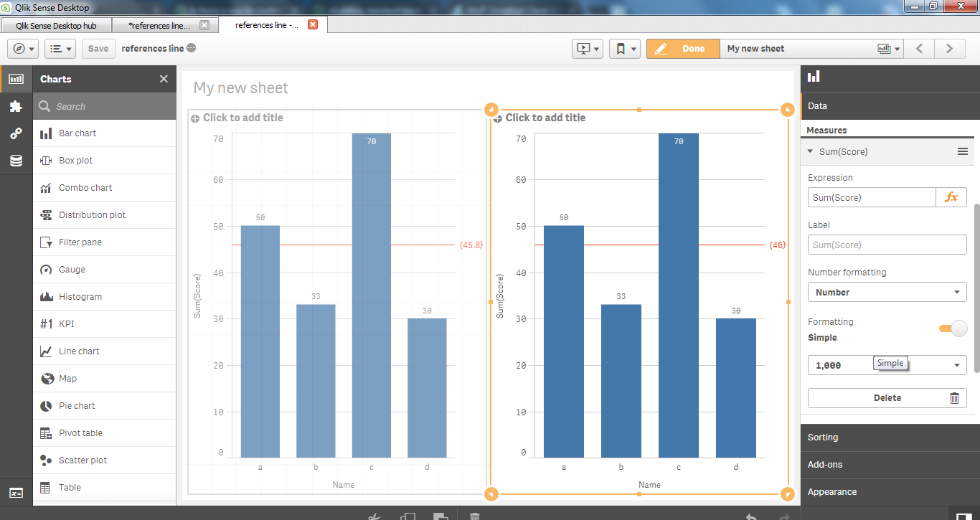The width and height of the screenshot is (980, 520).
Task: Select Gauge from the chart list
Action: click(105, 270)
